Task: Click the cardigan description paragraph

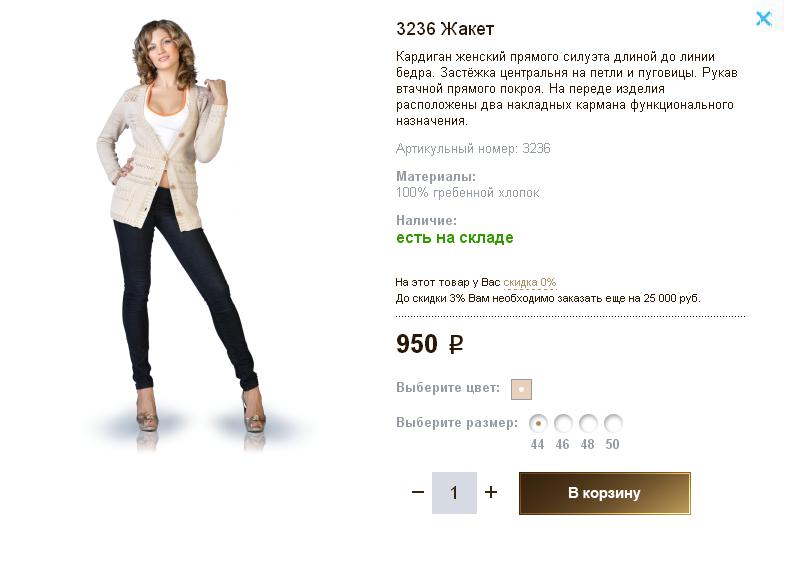Action: click(565, 89)
